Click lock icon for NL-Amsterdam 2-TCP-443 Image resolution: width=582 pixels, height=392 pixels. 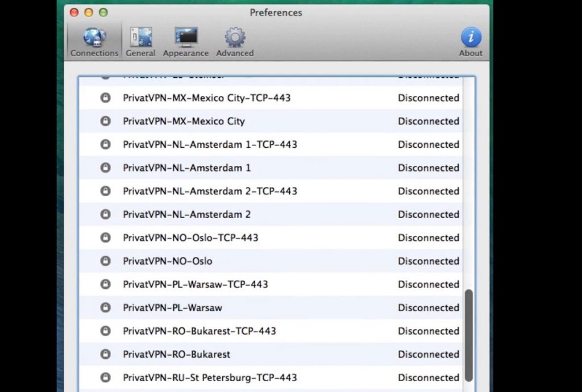[105, 191]
